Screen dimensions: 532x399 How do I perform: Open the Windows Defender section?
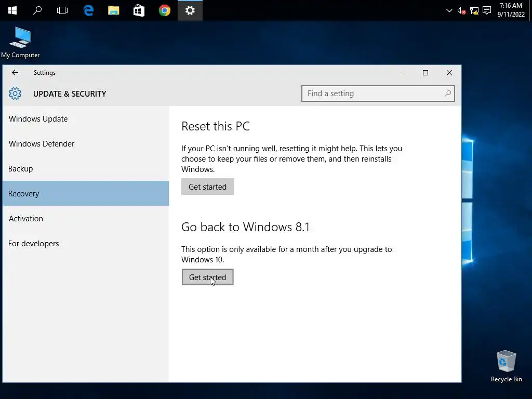tap(86, 144)
